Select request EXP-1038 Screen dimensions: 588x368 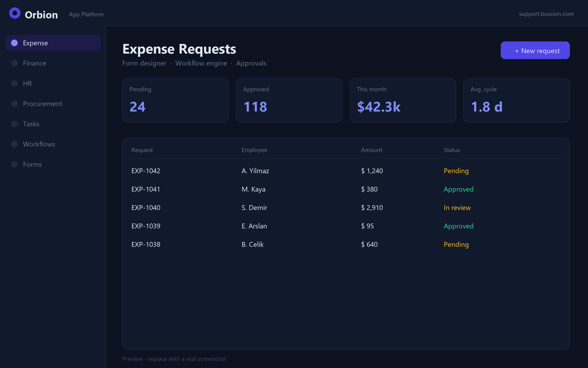[146, 244]
